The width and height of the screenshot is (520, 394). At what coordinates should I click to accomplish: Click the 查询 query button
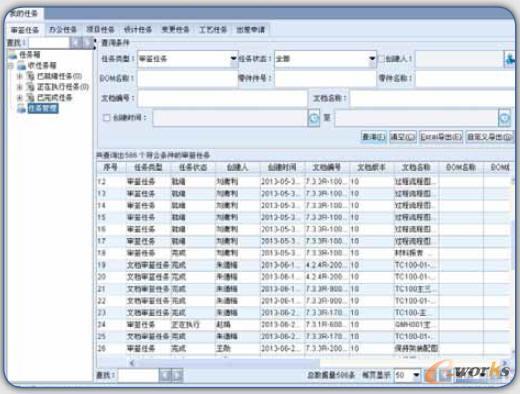pyautogui.click(x=374, y=137)
